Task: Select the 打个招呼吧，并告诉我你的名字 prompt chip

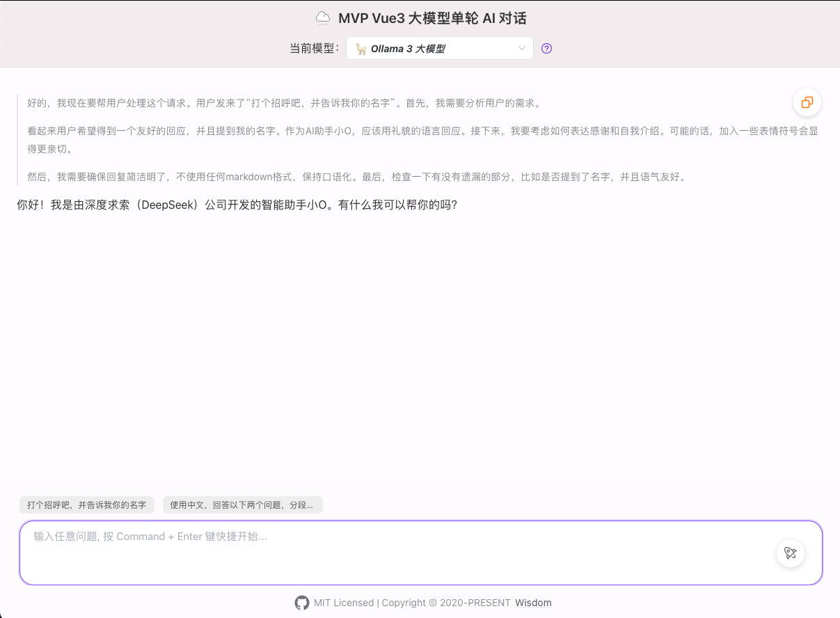Action: click(x=86, y=505)
